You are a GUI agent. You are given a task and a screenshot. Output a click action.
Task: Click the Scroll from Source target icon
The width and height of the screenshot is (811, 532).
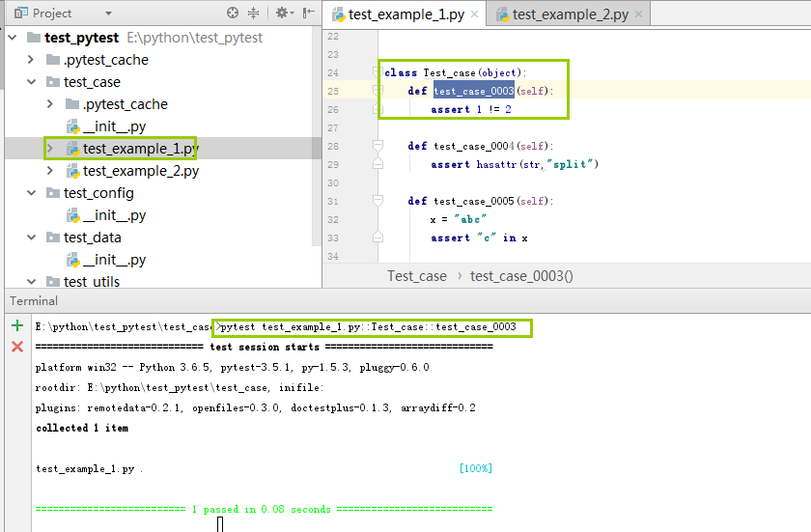(233, 14)
